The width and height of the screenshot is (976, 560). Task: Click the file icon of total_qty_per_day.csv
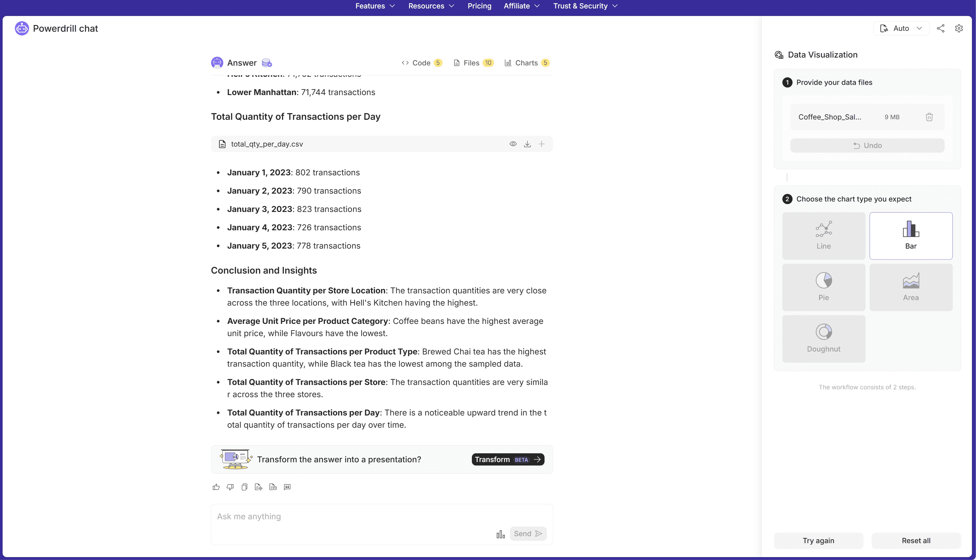[x=222, y=144]
